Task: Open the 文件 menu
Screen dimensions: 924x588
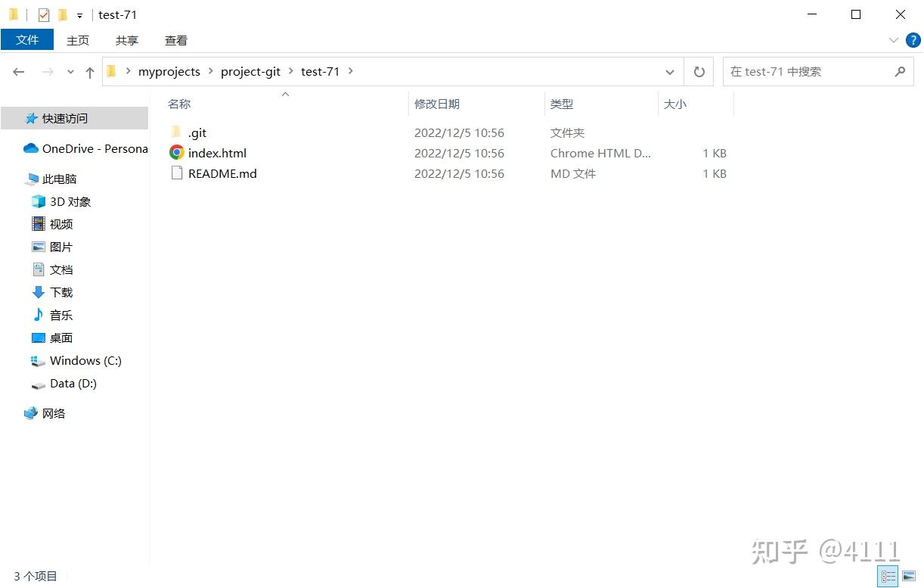Action: [x=27, y=39]
